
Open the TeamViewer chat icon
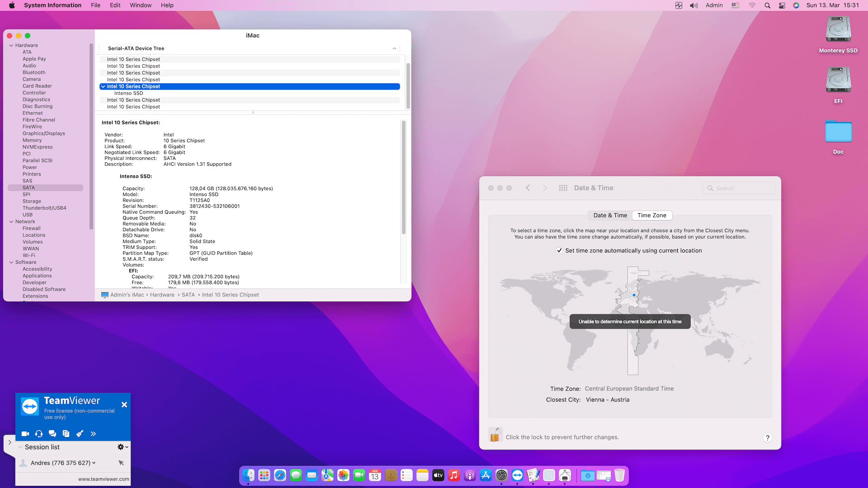[52, 433]
